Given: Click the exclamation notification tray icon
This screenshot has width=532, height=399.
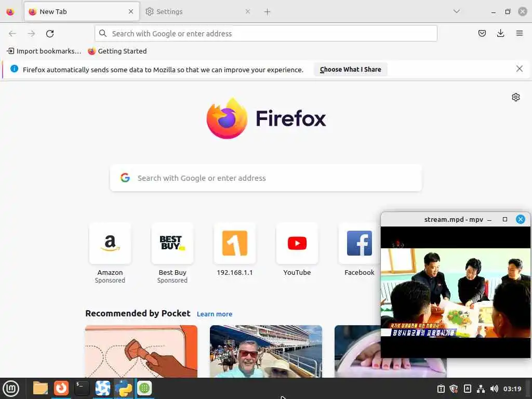Looking at the screenshot, I should 441,389.
